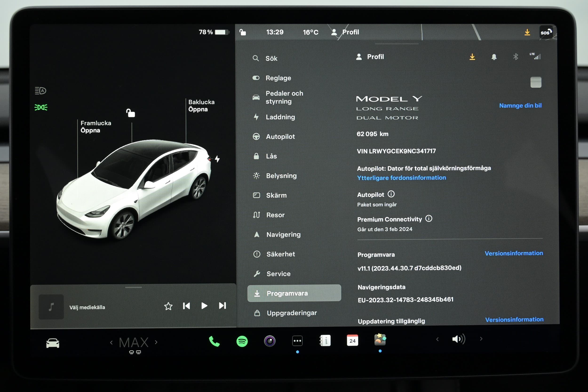Tap the lock icon above the car image

click(x=131, y=113)
